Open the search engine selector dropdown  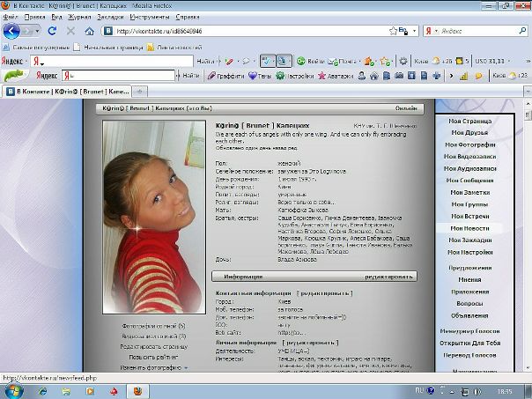[x=436, y=31]
